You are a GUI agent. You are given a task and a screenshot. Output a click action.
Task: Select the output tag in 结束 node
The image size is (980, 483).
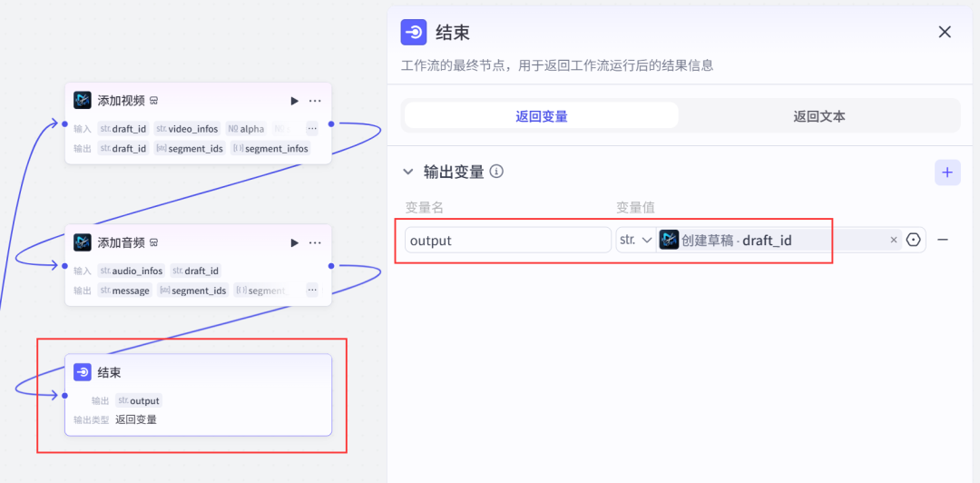[x=139, y=400]
